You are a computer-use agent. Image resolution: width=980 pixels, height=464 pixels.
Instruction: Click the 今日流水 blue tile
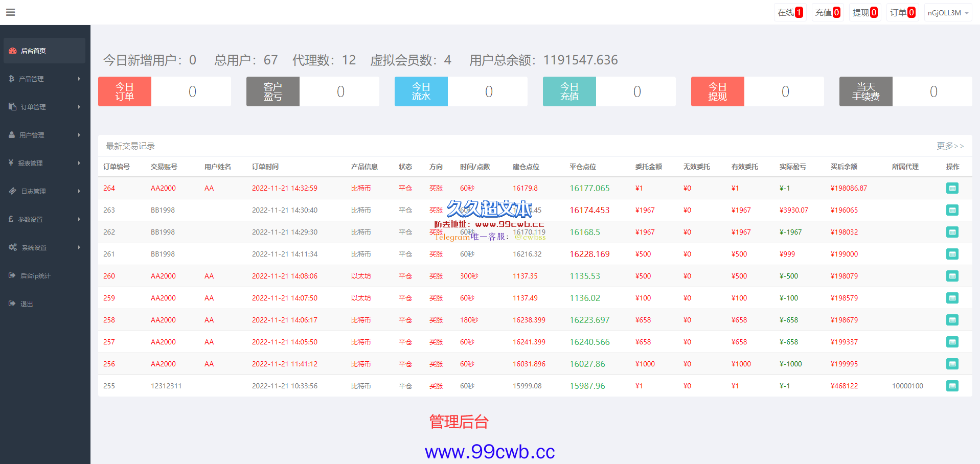(x=421, y=91)
